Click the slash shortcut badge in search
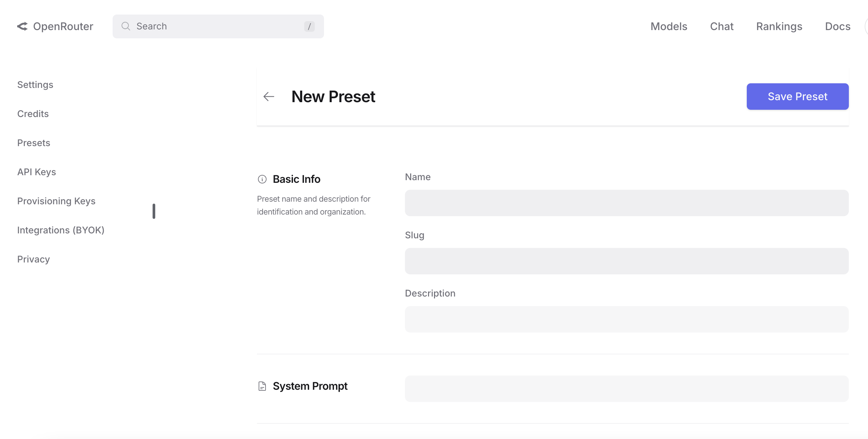The image size is (868, 439). pos(309,26)
